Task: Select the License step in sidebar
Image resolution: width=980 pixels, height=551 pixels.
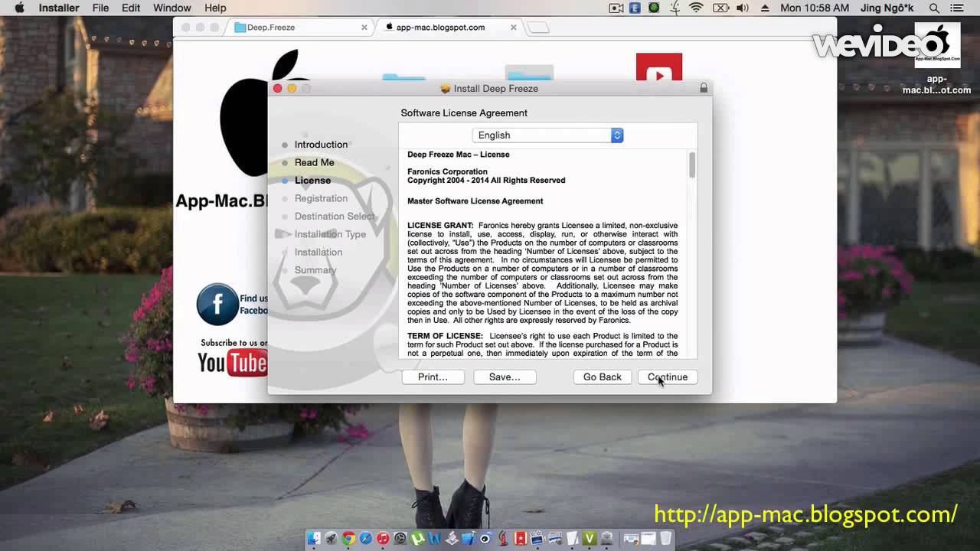Action: (312, 181)
